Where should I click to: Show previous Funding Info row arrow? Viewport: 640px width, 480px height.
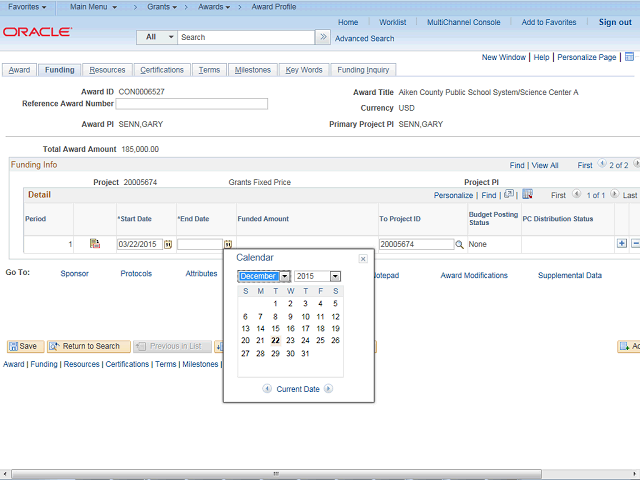coord(602,164)
